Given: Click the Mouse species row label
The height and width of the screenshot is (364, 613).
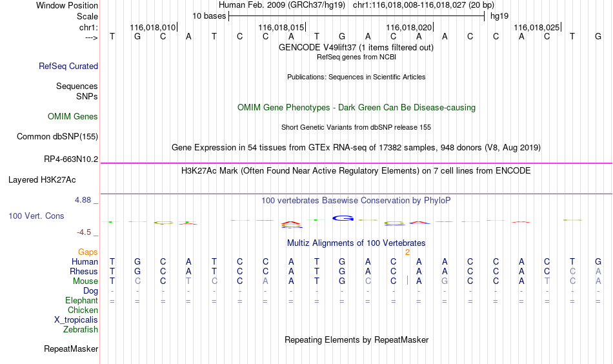Looking at the screenshot, I should coord(86,281).
